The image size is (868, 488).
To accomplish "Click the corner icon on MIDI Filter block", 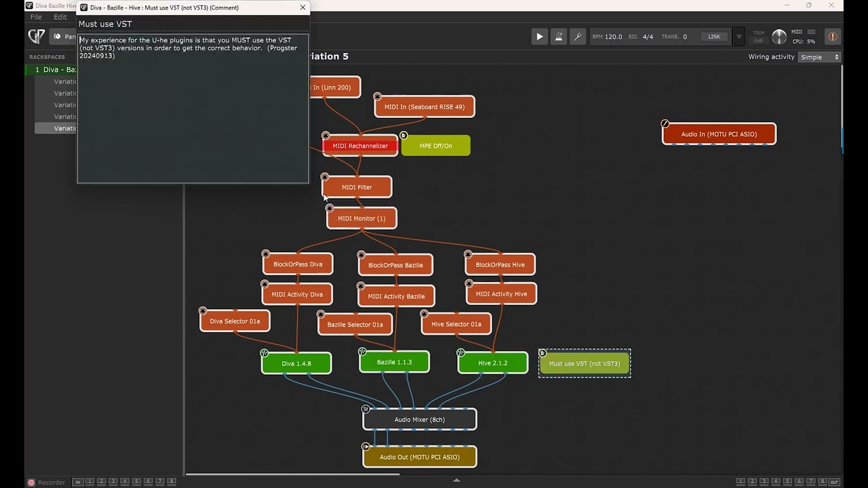I will tap(325, 178).
